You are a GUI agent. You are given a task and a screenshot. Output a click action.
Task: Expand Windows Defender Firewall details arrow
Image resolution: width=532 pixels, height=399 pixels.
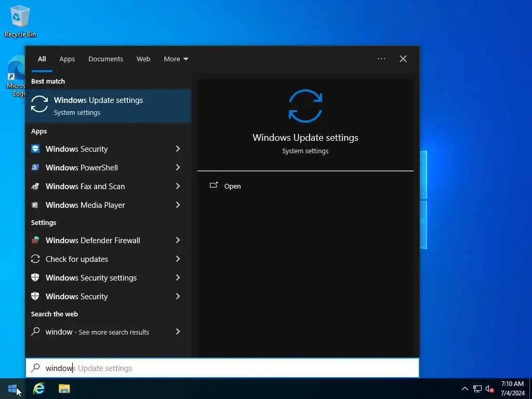178,240
